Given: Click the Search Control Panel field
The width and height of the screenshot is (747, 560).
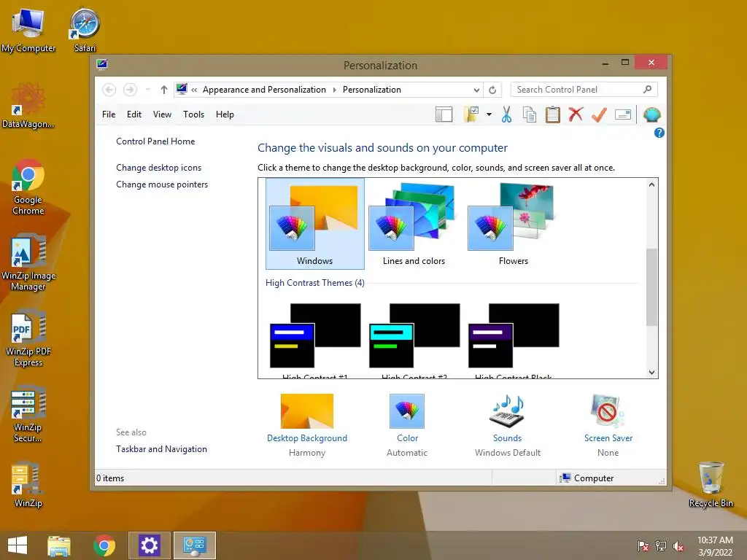Looking at the screenshot, I should click(x=584, y=90).
